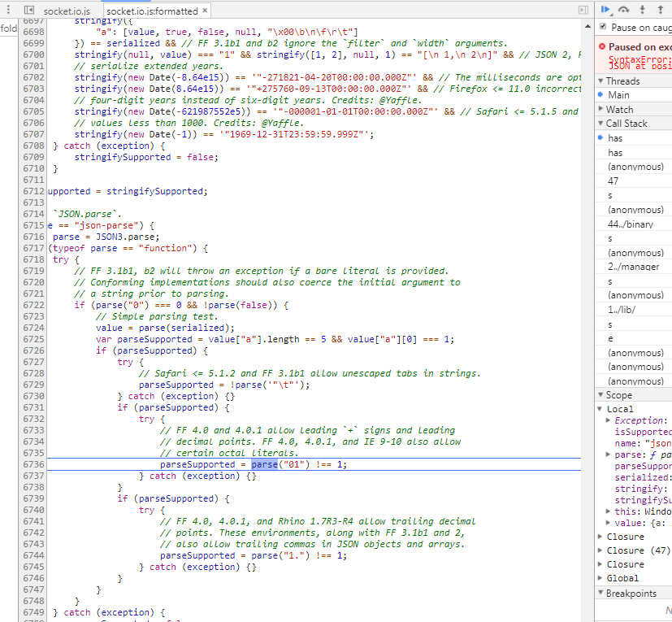Step into next function call
This screenshot has width=672, height=622.
pyautogui.click(x=642, y=10)
